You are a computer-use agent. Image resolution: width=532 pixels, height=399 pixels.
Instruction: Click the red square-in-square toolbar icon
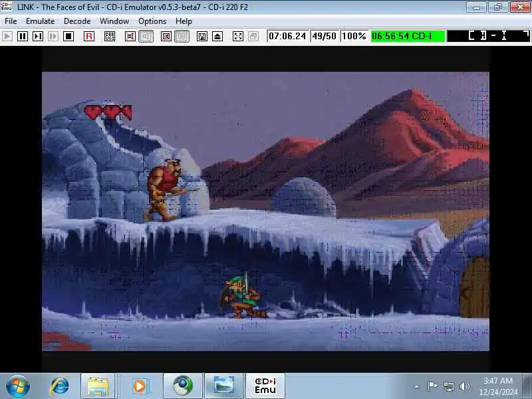[166, 37]
